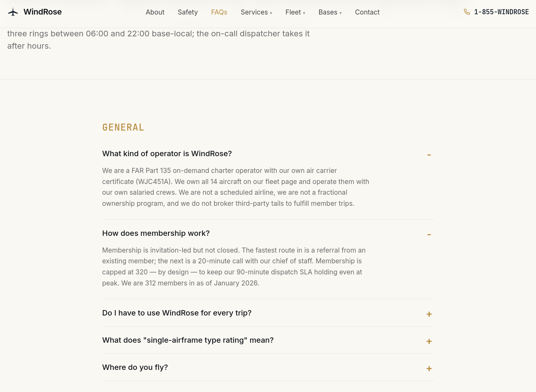Expand plus icon for every trip question
The width and height of the screenshot is (536, 392).
(429, 314)
